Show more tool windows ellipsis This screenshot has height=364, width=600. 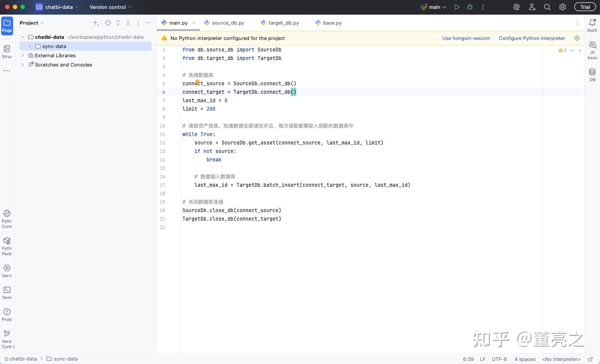coord(7,71)
